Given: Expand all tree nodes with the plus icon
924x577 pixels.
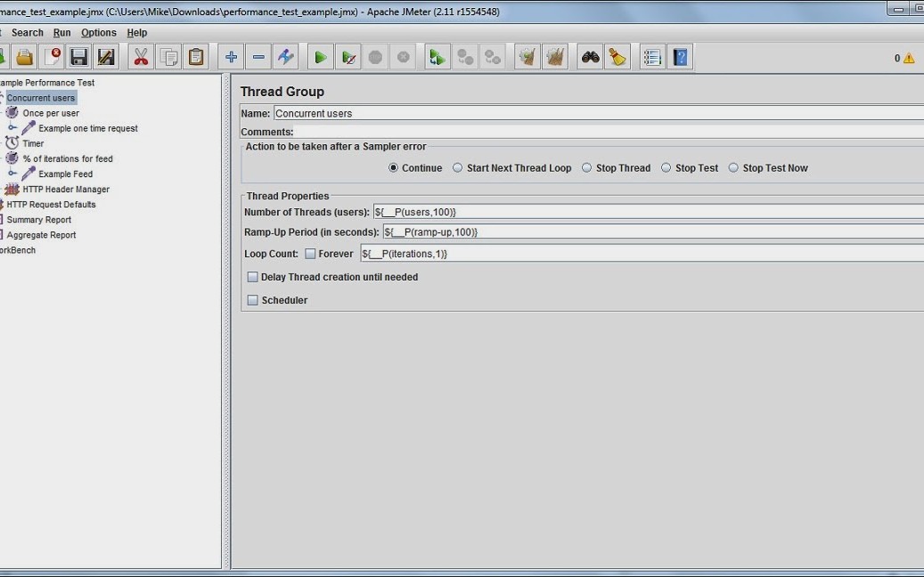Looking at the screenshot, I should [x=231, y=56].
